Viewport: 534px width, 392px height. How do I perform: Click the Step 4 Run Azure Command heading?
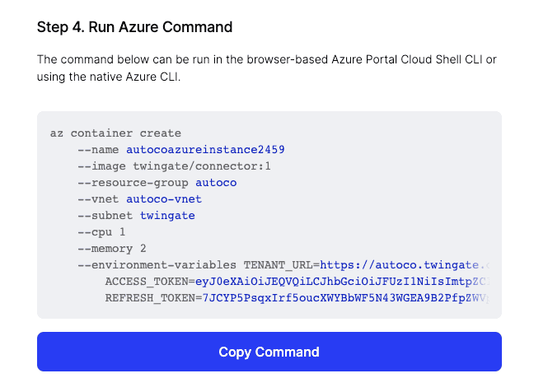(134, 27)
